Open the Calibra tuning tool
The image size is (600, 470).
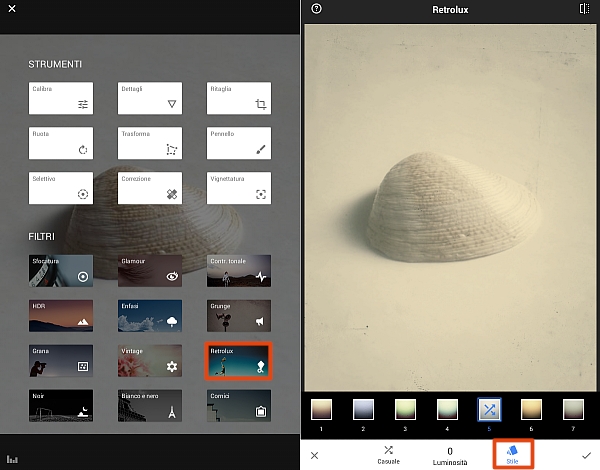(60, 98)
